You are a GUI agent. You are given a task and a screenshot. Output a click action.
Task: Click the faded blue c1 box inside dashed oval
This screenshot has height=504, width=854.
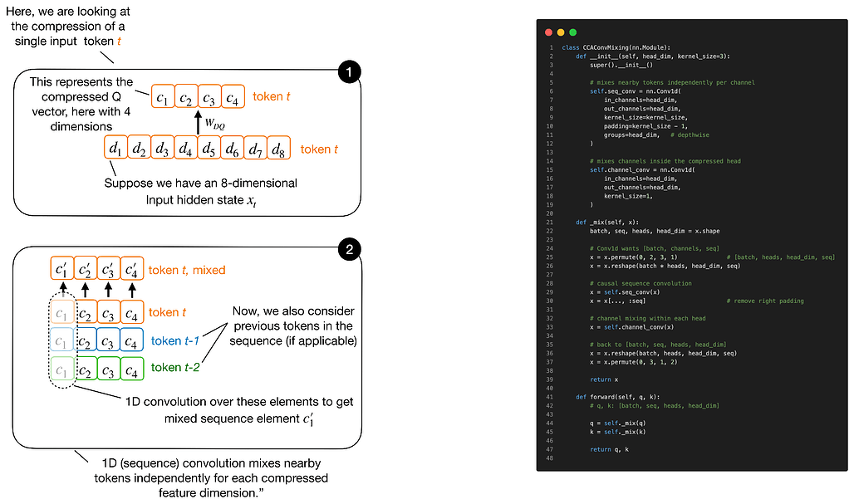[62, 340]
